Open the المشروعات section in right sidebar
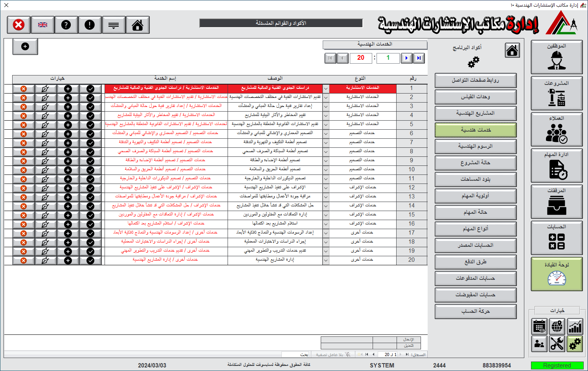 pos(557,94)
